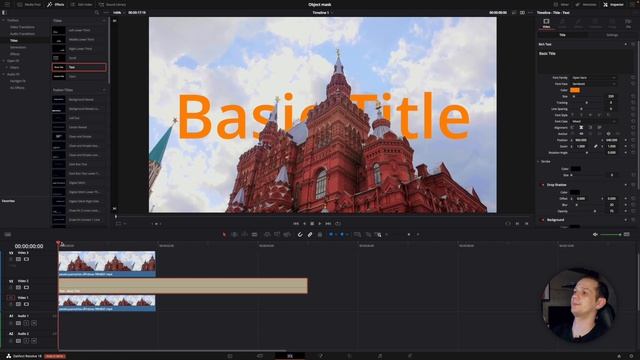Viewport: 640px width, 360px height.
Task: Open the Title sub-tab in Inspector
Action: click(x=562, y=35)
